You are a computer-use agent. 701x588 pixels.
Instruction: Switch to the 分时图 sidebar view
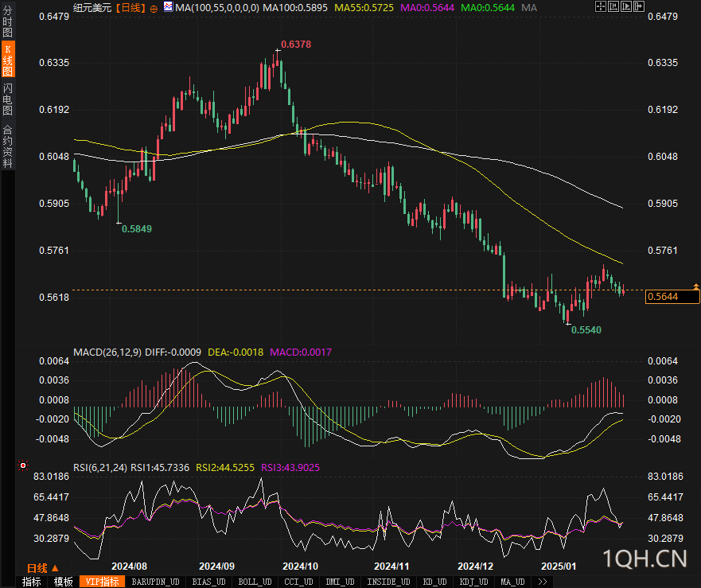tap(8, 21)
